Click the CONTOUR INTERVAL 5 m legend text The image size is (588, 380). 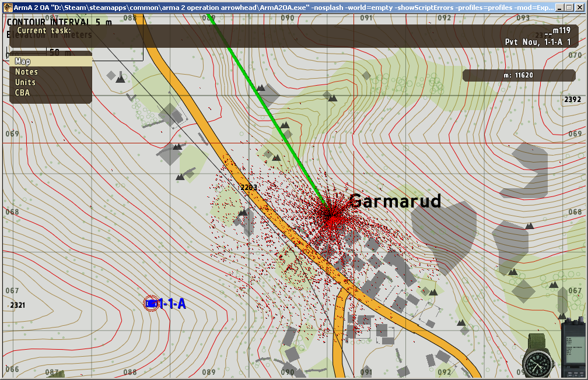coord(60,22)
